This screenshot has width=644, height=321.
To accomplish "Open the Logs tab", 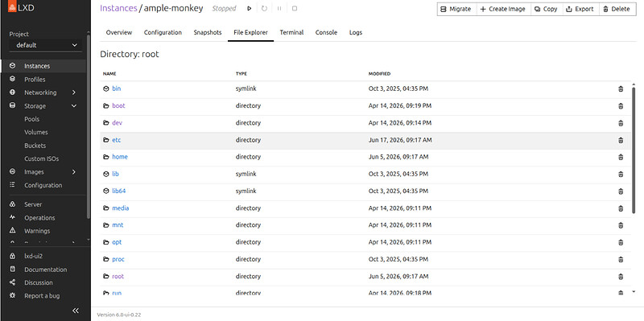I will (x=356, y=32).
